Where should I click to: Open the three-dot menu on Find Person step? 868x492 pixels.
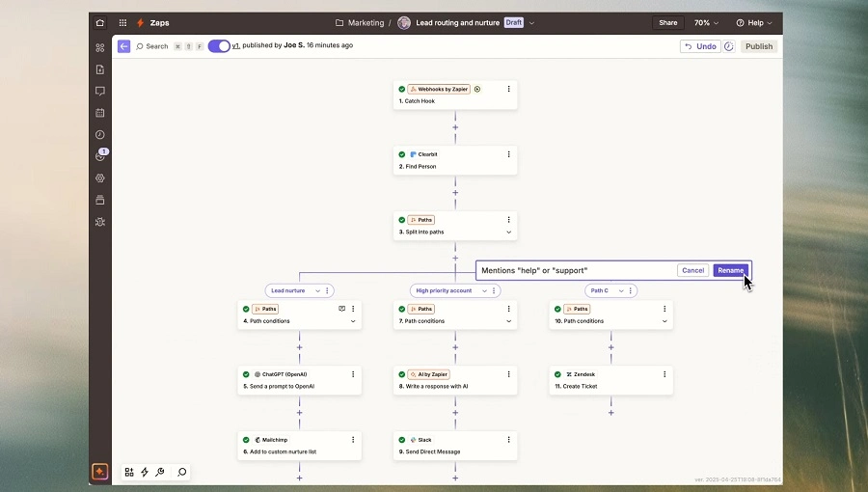(508, 154)
